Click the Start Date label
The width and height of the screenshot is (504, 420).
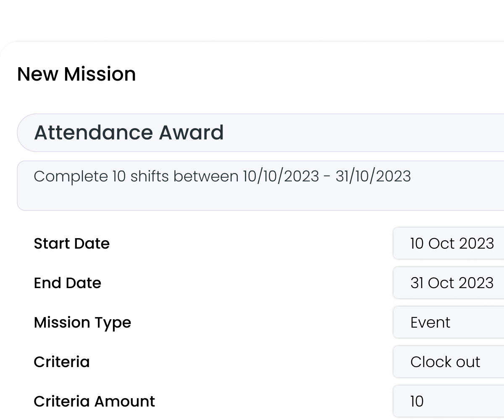click(72, 244)
